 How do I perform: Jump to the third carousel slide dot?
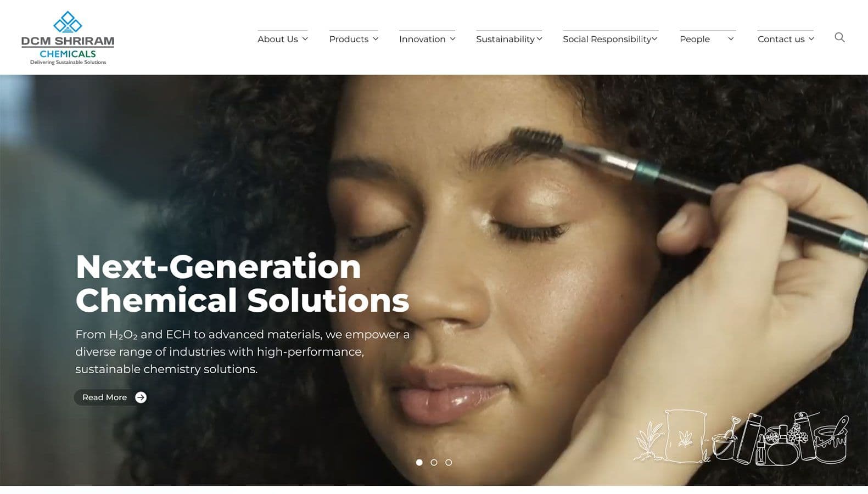click(449, 463)
